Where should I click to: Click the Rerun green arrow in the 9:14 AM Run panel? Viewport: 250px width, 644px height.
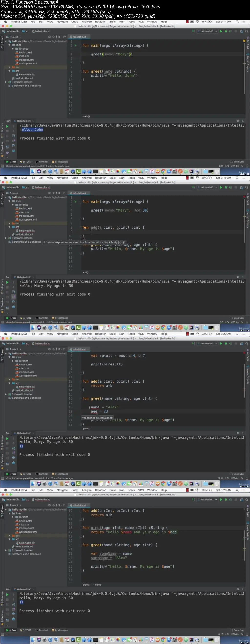(7, 126)
